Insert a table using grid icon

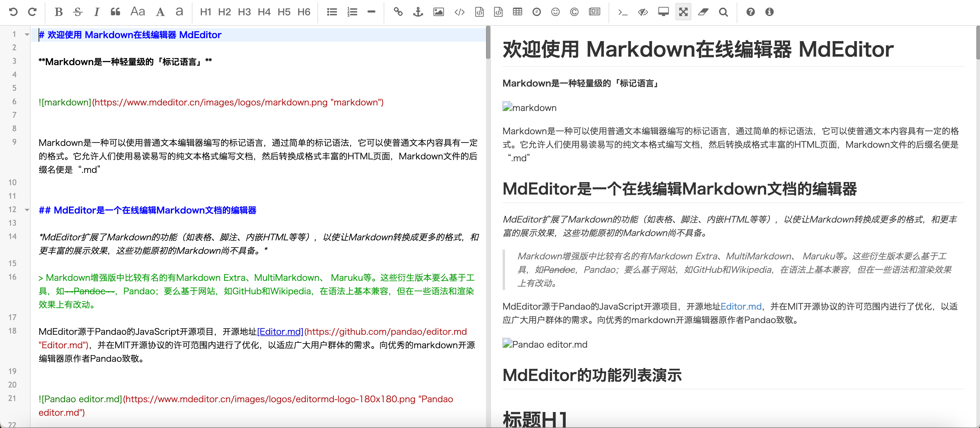[x=517, y=12]
